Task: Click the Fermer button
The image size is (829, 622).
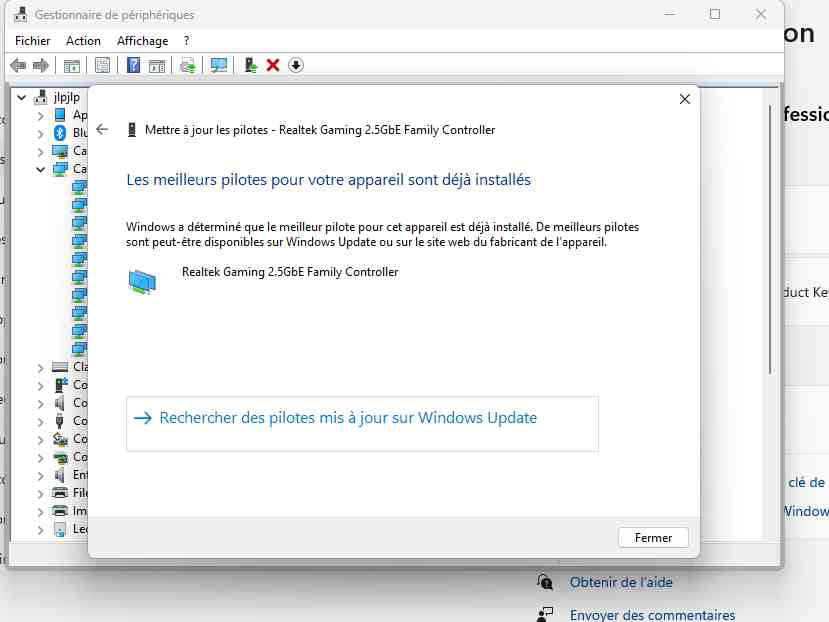Action: (x=653, y=537)
